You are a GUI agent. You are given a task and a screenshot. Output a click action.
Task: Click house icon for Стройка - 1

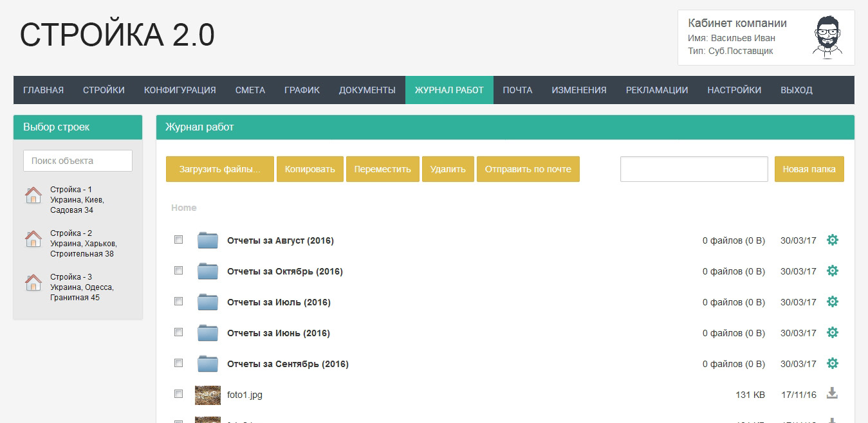pos(33,195)
